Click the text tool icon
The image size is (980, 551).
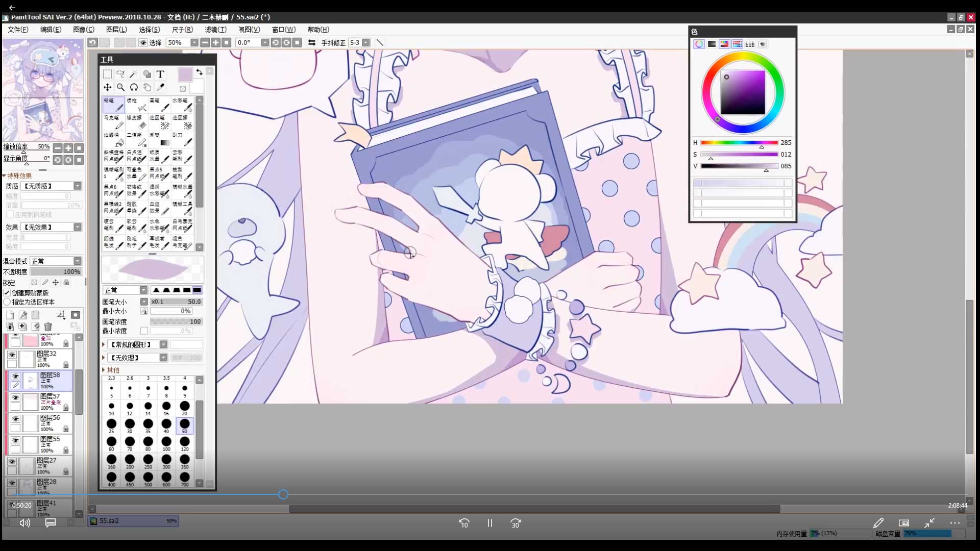point(160,74)
